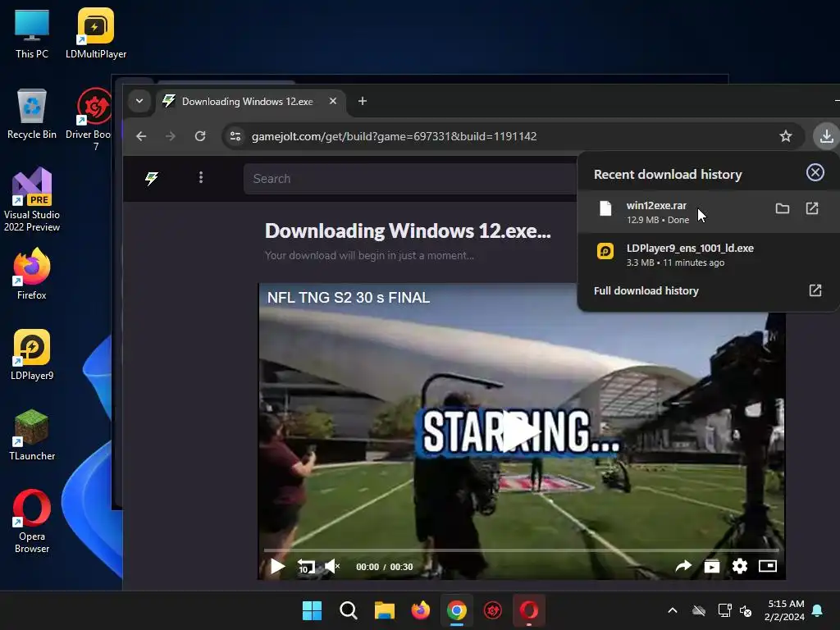The image size is (840, 630).
Task: Seek on the video progress bar
Action: pyautogui.click(x=521, y=550)
